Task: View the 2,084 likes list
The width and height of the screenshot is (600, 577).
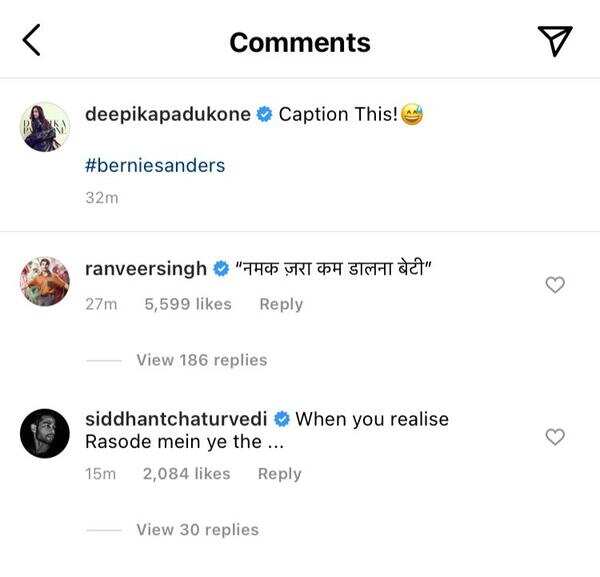Action: pos(186,474)
